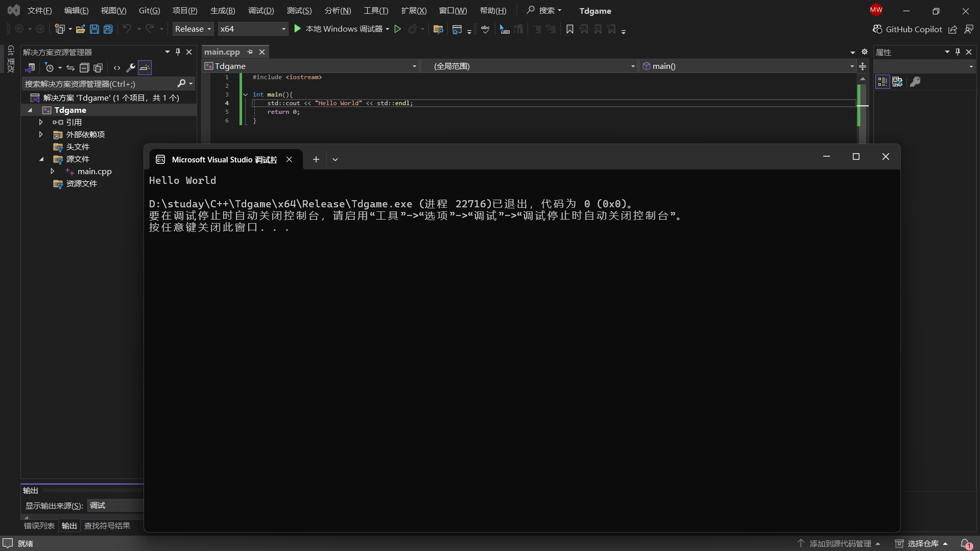Image resolution: width=980 pixels, height=551 pixels.
Task: Click the editor vertical scrollbar track
Action: (x=863, y=128)
